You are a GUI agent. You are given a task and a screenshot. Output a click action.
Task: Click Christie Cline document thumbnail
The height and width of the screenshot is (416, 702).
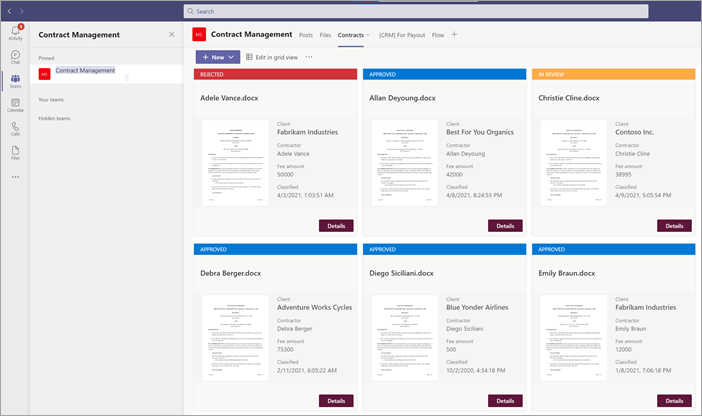574,163
